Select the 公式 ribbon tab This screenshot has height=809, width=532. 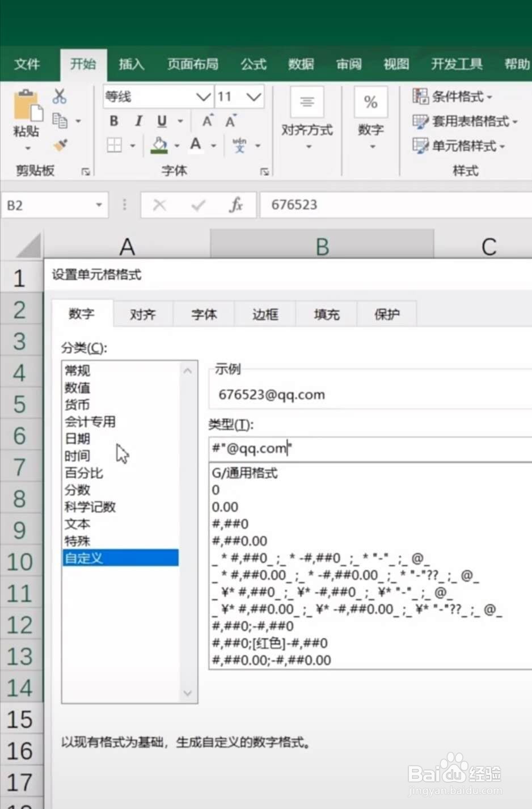coord(254,65)
